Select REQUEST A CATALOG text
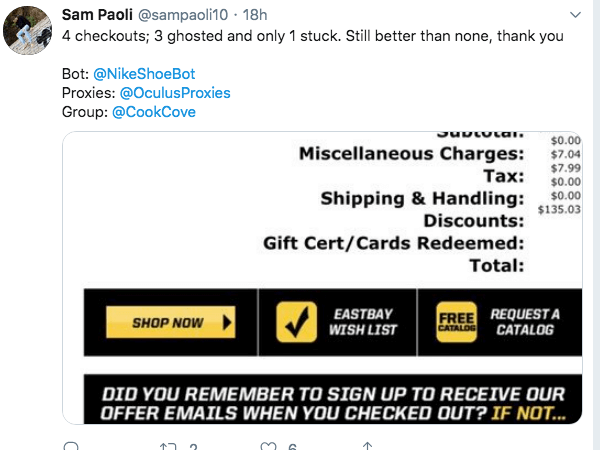600x450 pixels. click(x=525, y=322)
